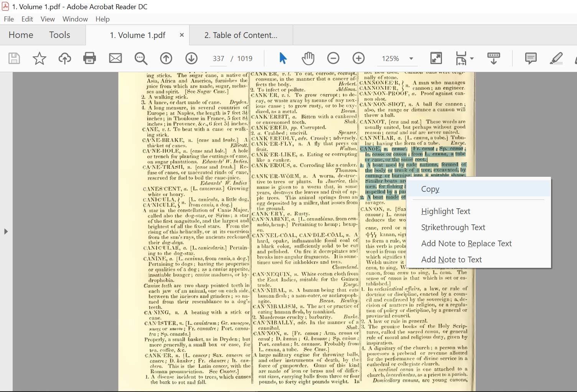577x392 pixels.
Task: Star the document to add to favorites
Action: point(39,58)
